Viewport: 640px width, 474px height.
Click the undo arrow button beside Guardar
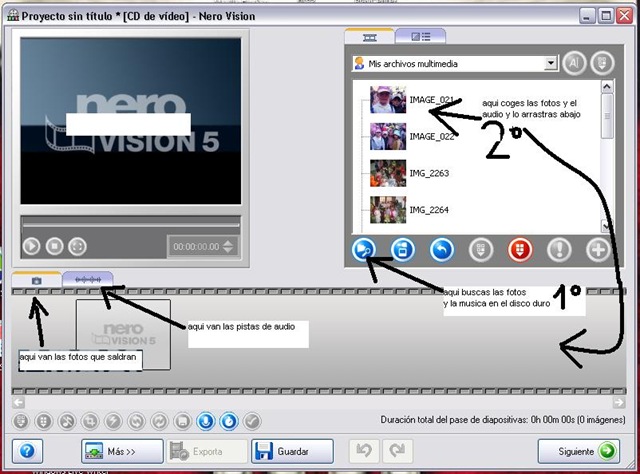(x=364, y=451)
